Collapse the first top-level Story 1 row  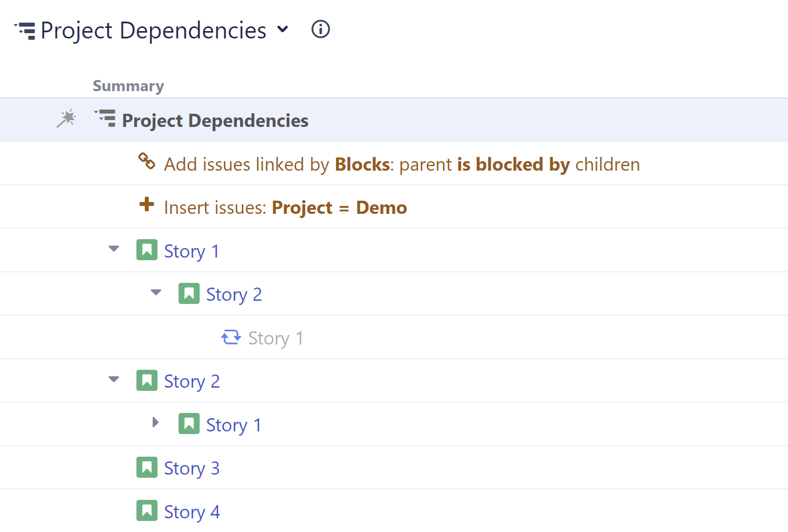[x=114, y=249]
